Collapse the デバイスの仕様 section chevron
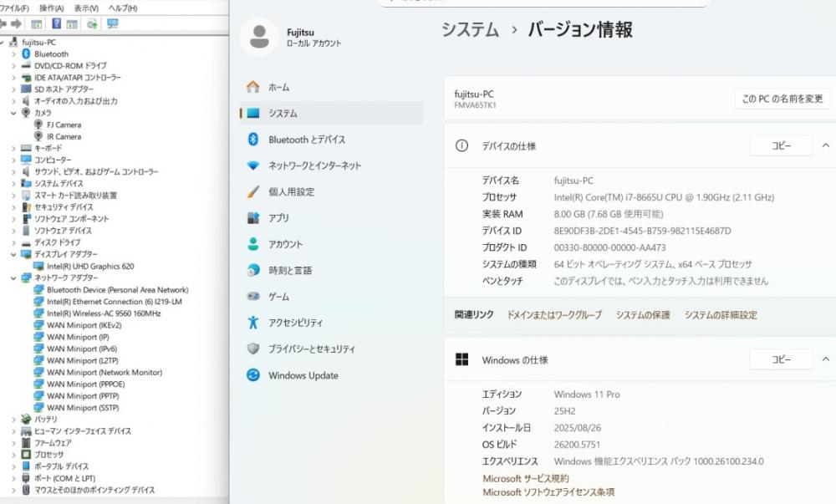836x504 pixels. [825, 145]
